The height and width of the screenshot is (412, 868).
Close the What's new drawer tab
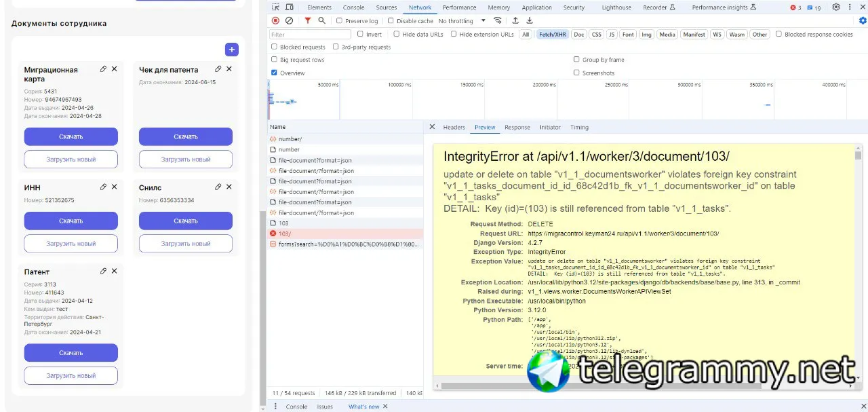coord(385,407)
